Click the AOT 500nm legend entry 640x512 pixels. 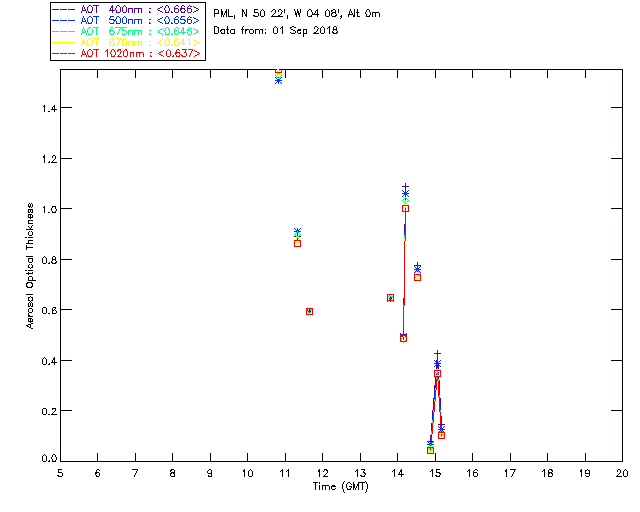[x=126, y=20]
